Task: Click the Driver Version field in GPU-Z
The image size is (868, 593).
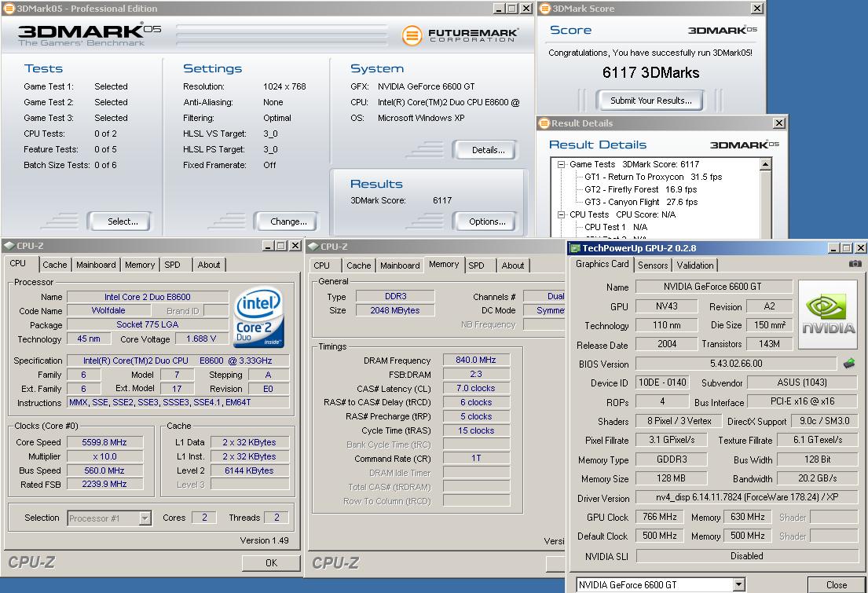Action: click(x=747, y=496)
